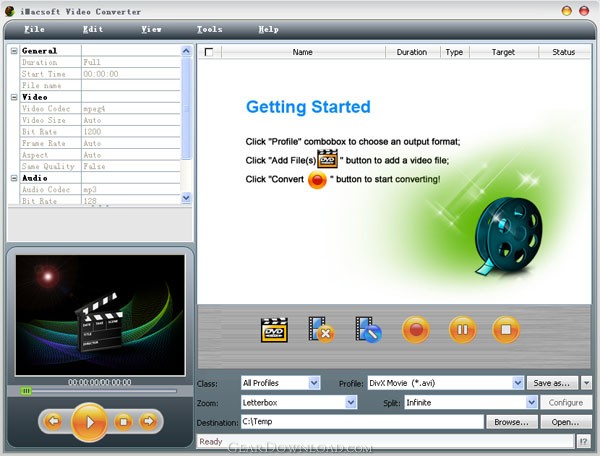
Task: Click the Status column header
Action: (564, 52)
